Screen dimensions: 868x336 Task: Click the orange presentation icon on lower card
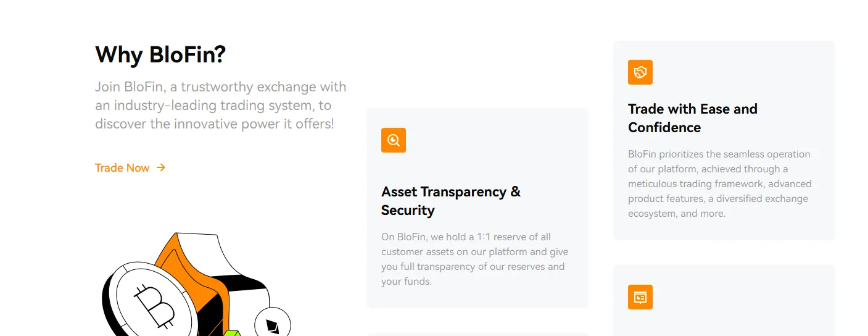[x=640, y=297]
